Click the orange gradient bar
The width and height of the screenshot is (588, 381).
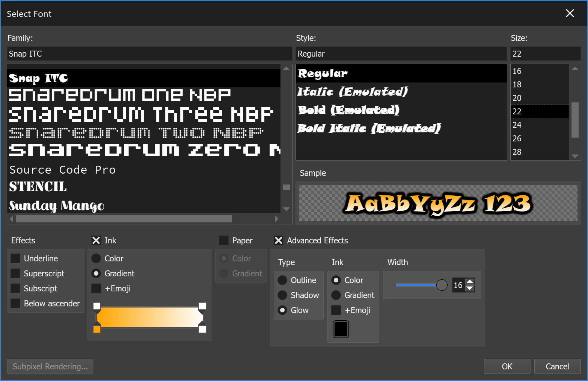coord(149,317)
